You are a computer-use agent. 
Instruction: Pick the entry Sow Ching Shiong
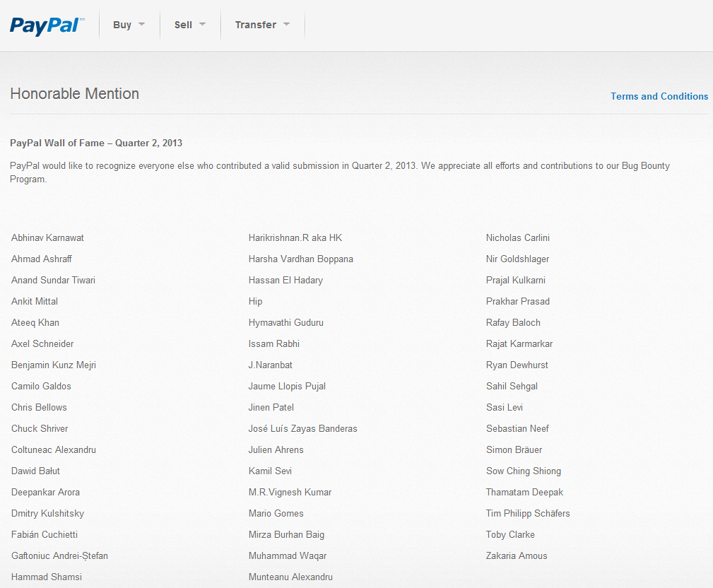pos(524,471)
